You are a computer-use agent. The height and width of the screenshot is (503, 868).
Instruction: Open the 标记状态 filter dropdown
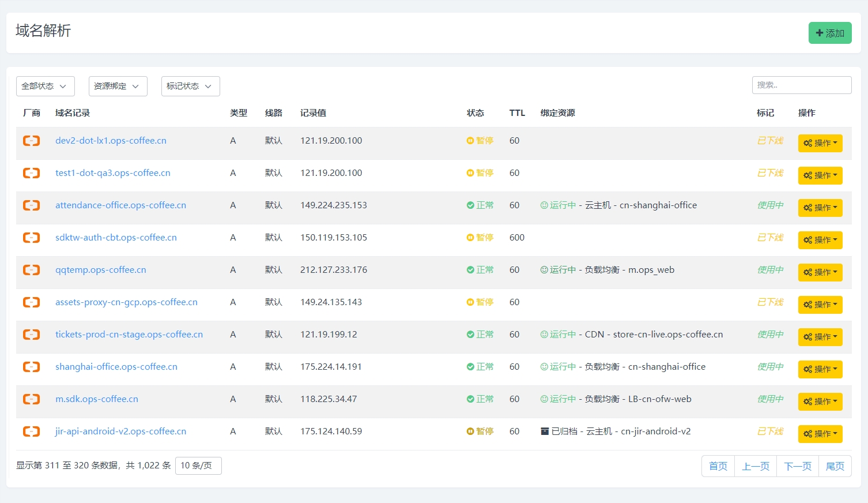(x=190, y=86)
